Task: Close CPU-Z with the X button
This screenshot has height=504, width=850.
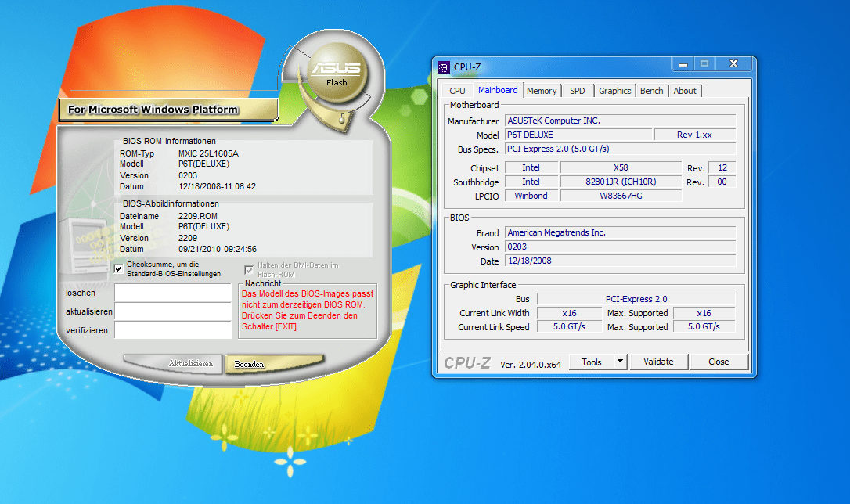Action: tap(733, 64)
